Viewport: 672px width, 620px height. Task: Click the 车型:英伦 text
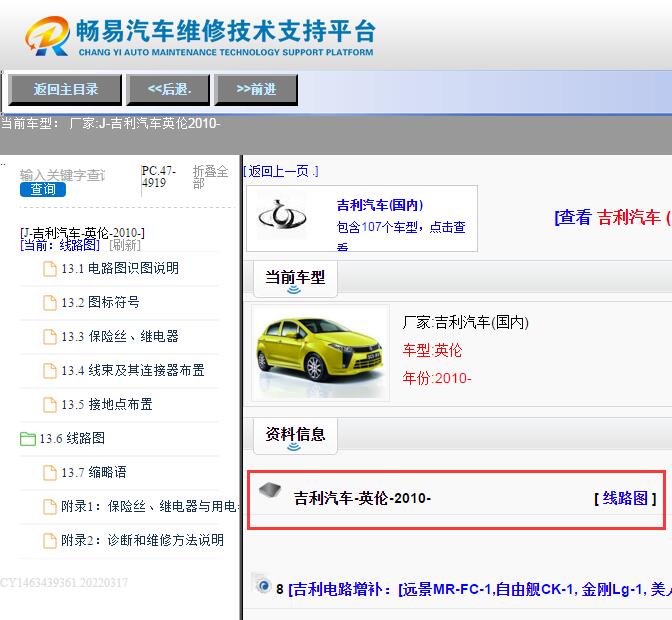(x=432, y=350)
